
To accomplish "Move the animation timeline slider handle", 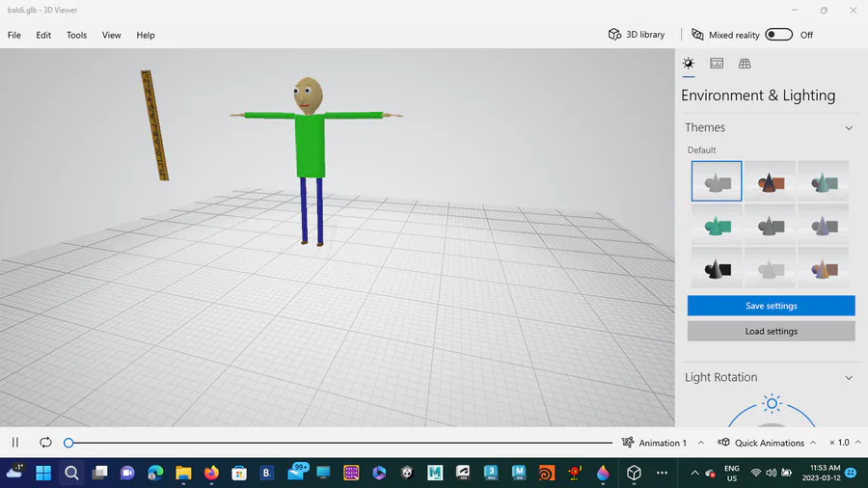I will click(x=68, y=443).
